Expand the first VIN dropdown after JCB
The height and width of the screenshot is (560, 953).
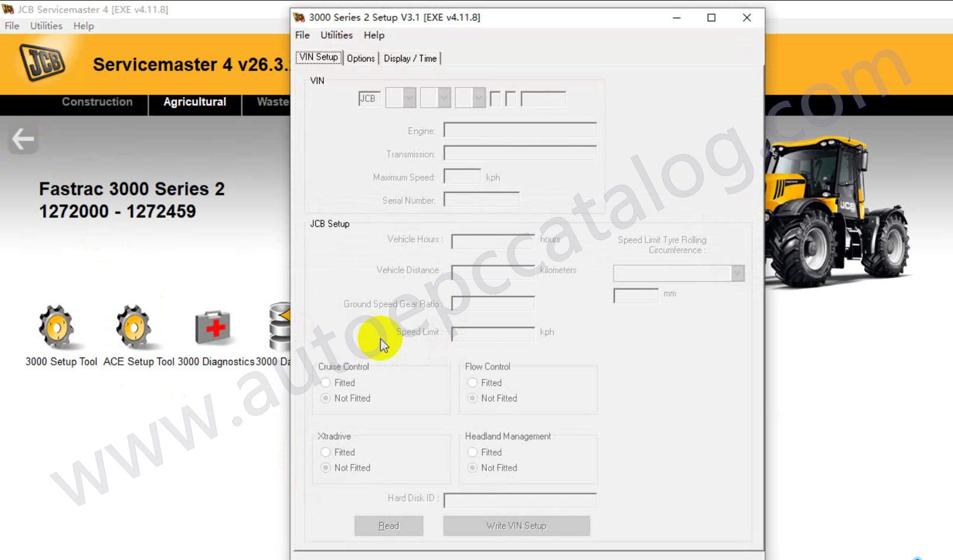pyautogui.click(x=409, y=98)
